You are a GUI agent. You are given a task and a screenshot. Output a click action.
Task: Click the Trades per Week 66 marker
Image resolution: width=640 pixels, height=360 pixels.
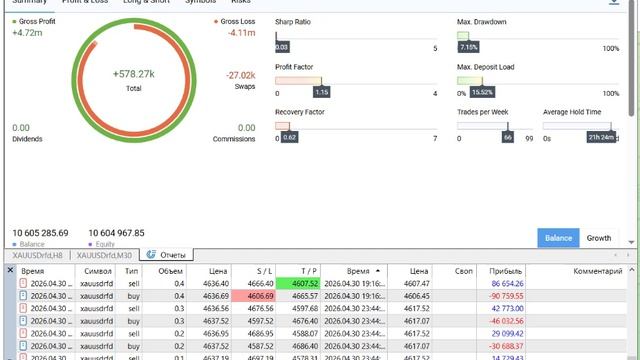point(508,138)
